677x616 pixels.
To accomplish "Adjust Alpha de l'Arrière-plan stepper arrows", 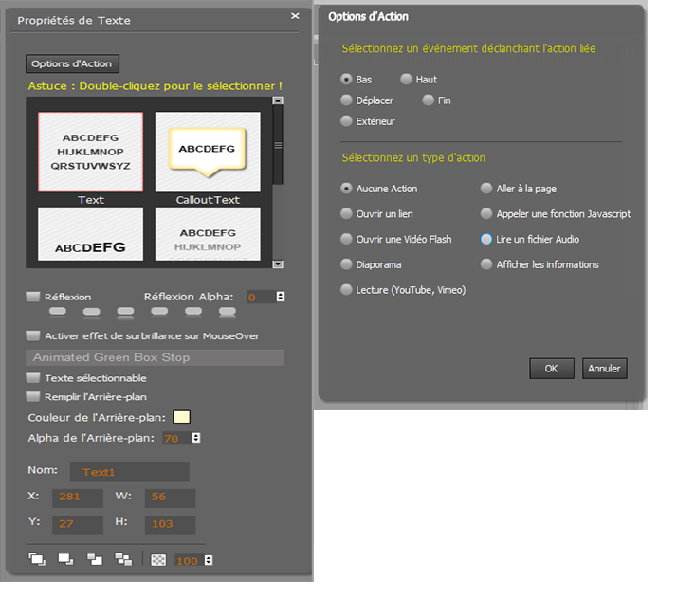I will coord(196,438).
